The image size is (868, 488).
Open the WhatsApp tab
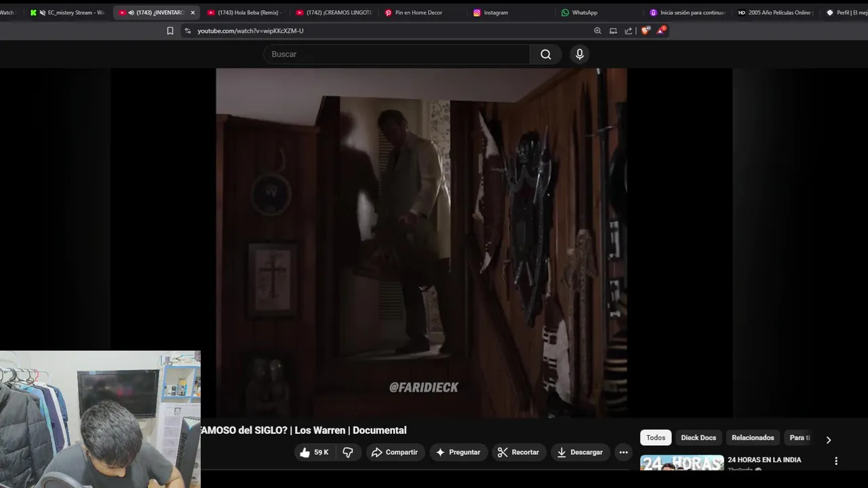599,13
